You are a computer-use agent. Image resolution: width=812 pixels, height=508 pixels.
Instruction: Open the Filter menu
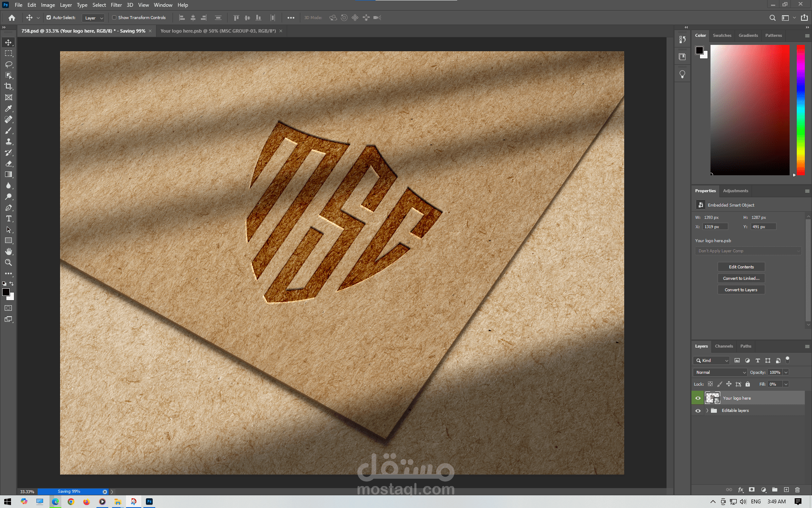[x=116, y=5]
